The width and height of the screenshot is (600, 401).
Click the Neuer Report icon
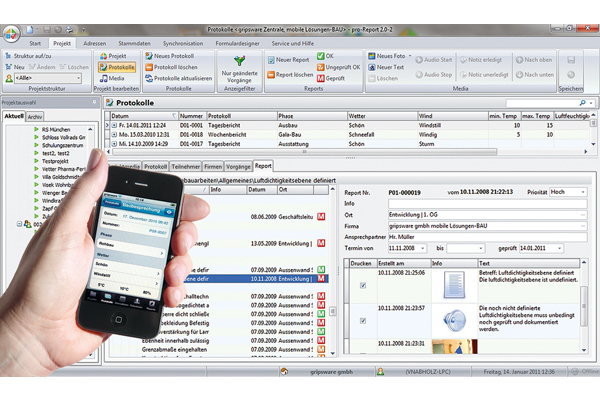(x=271, y=58)
